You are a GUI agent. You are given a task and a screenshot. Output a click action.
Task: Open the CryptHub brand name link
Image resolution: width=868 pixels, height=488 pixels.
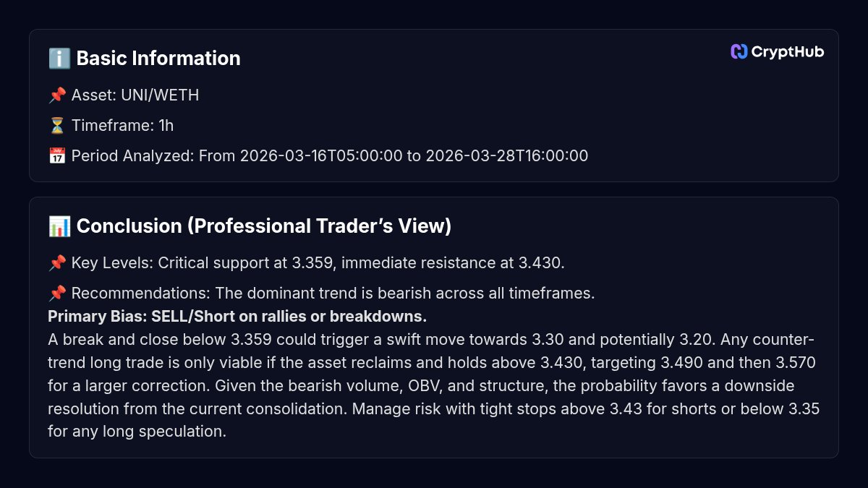(x=787, y=51)
